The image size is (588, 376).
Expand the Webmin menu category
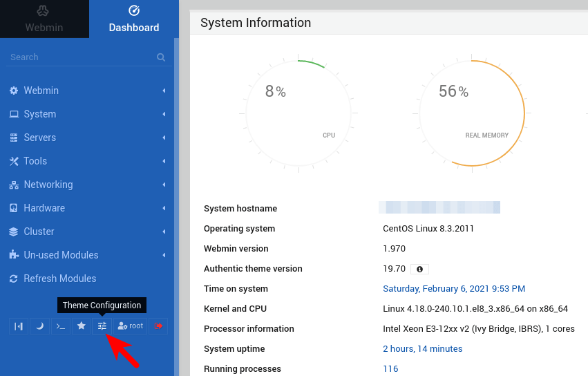click(x=41, y=91)
